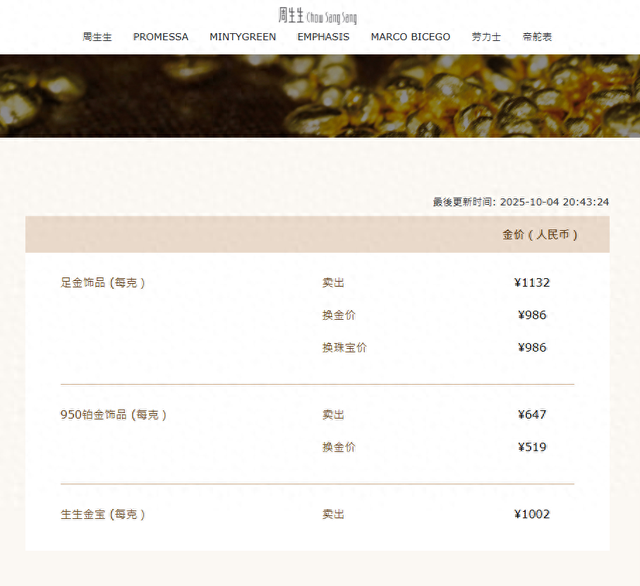Open the 帝舵表 nav link
The height and width of the screenshot is (586, 640).
coord(537,37)
